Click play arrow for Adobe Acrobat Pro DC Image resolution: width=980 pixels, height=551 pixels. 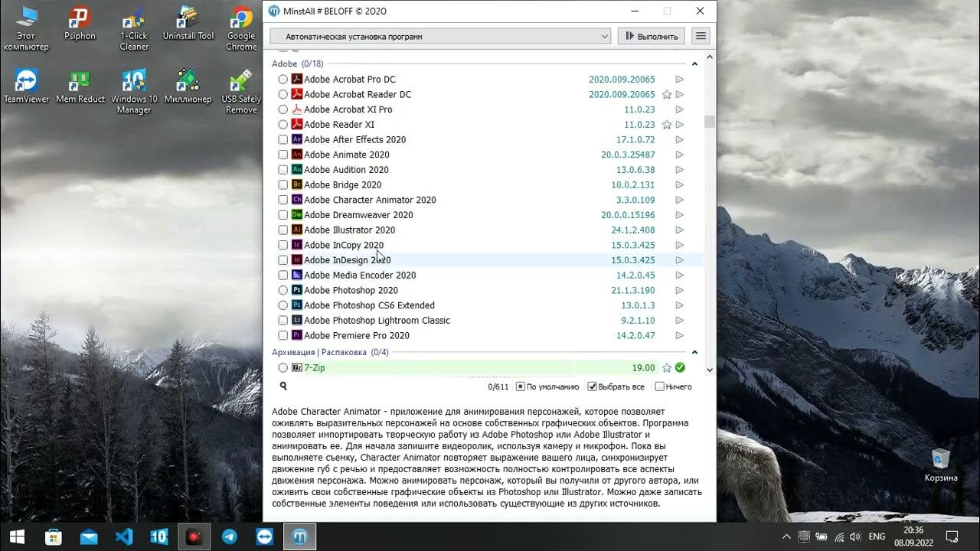click(x=679, y=80)
